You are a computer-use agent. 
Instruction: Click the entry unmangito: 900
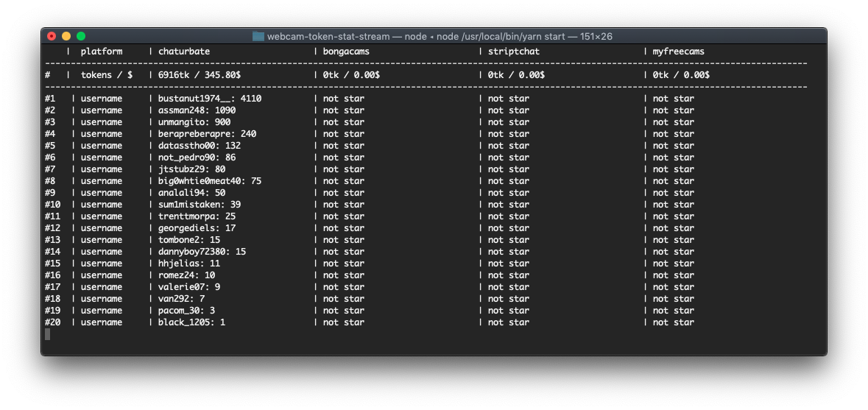click(x=194, y=121)
